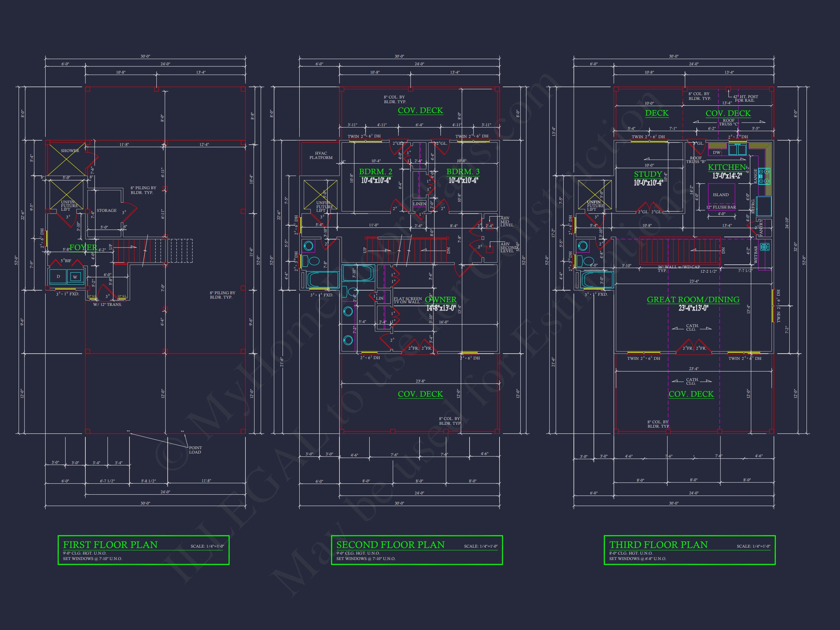Click the AHV SECOND LEVEL label
The image size is (840, 630).
click(509, 248)
